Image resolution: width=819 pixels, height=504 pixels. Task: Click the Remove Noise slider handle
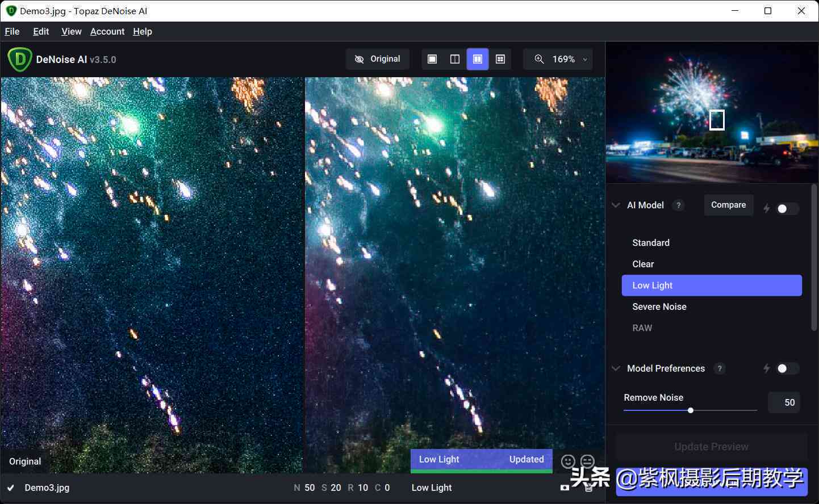coord(691,410)
